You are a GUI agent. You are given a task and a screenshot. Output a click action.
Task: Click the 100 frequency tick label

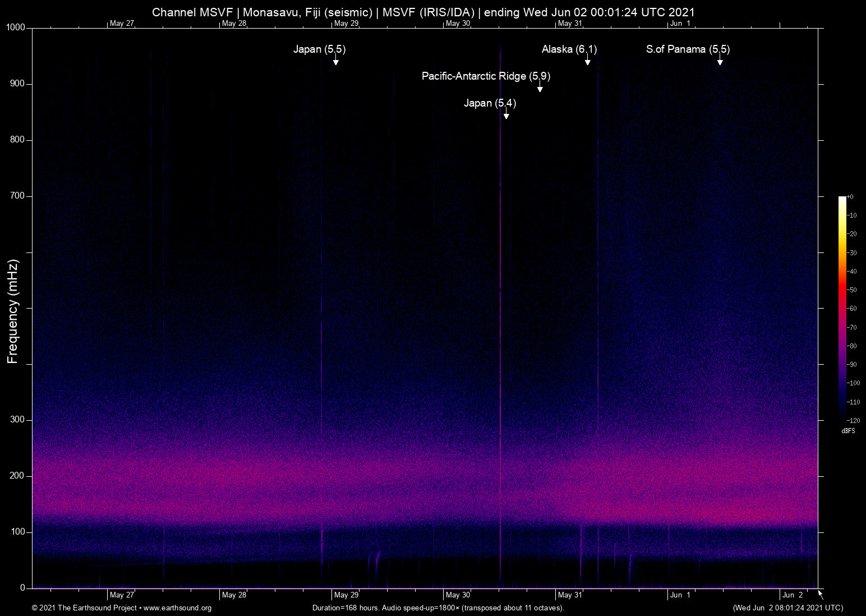pos(18,532)
